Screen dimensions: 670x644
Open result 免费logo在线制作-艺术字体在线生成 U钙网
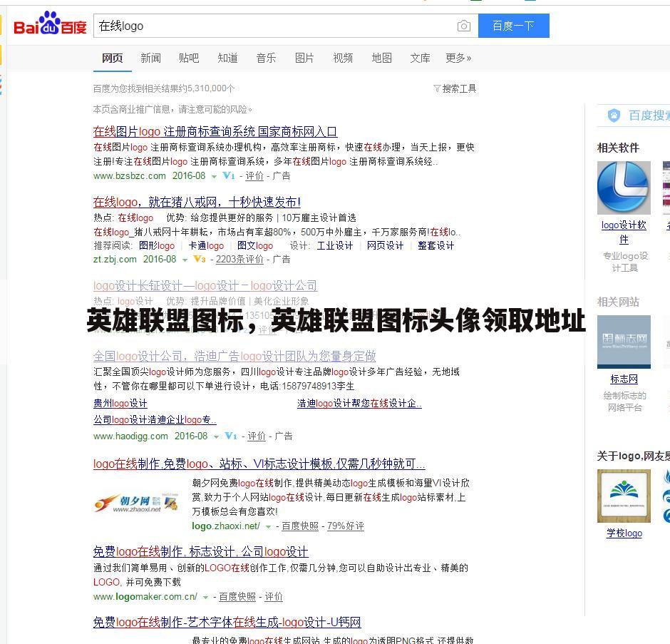227,622
